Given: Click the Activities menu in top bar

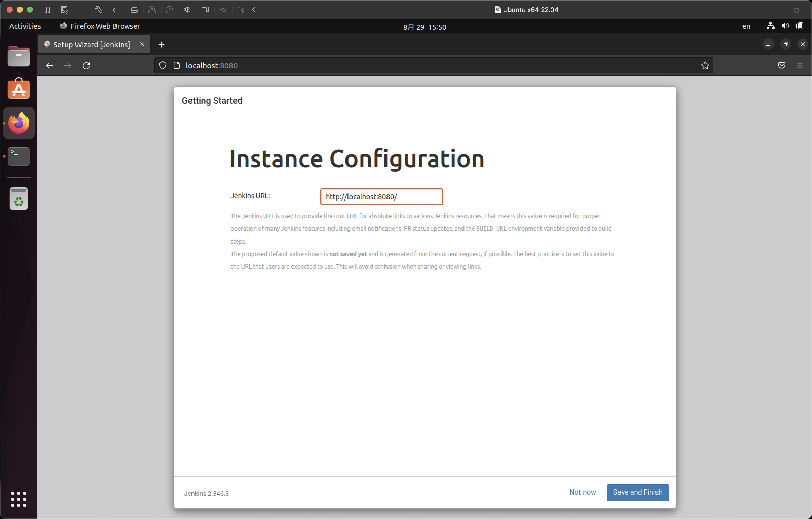Looking at the screenshot, I should click(25, 26).
